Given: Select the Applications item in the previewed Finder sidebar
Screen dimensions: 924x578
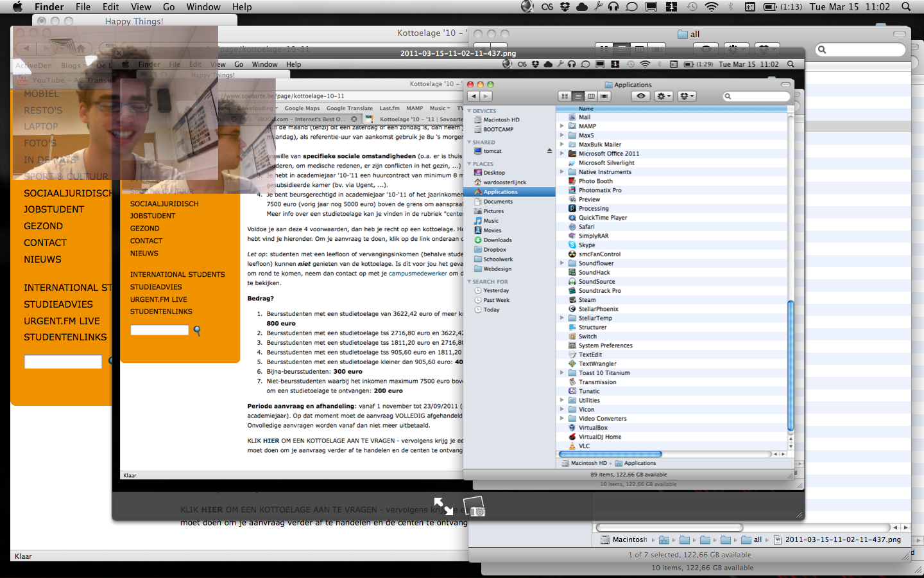Looking at the screenshot, I should click(509, 192).
